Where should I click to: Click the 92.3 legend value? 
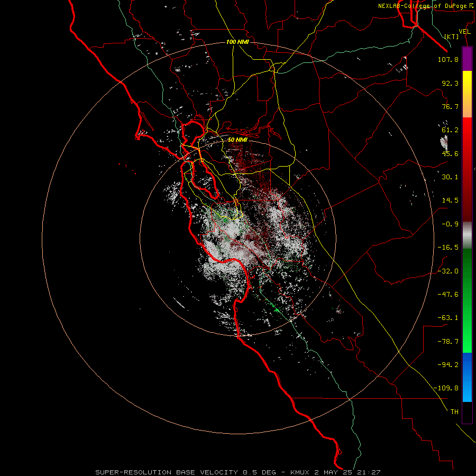[x=450, y=83]
